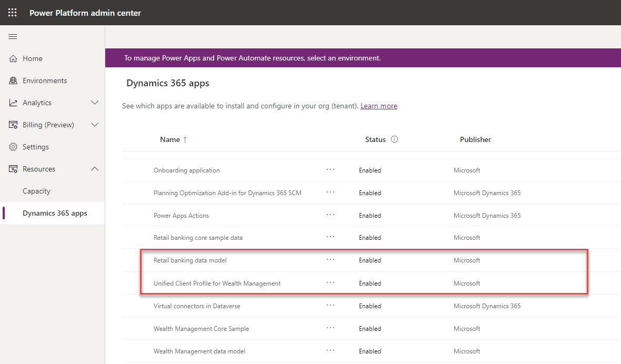The image size is (621, 364).
Task: Open Environments in the sidebar
Action: coord(45,80)
